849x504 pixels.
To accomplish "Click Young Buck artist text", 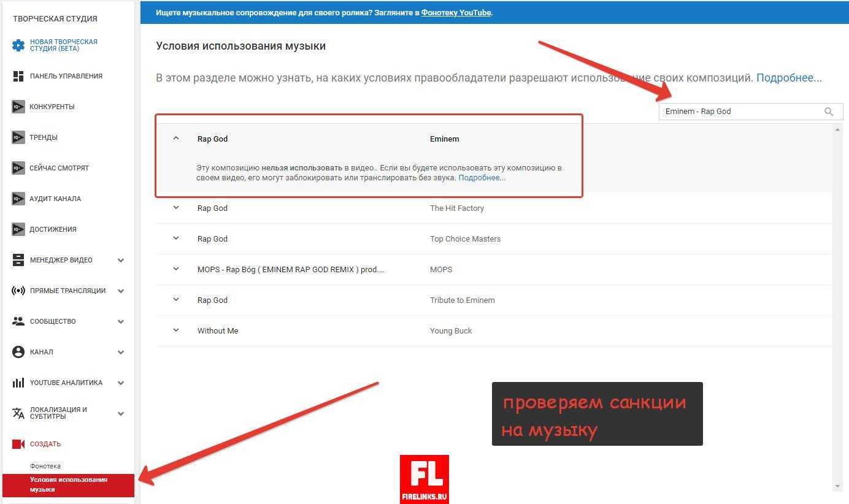I will click(x=451, y=330).
